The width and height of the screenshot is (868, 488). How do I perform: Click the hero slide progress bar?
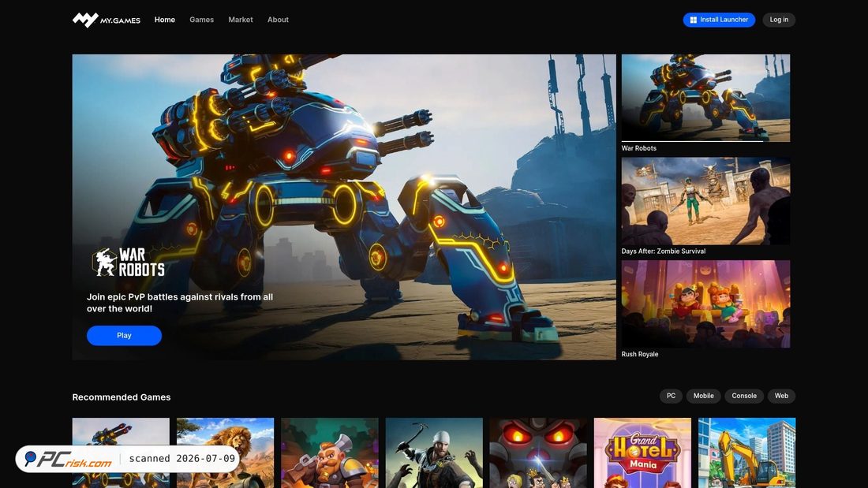coord(705,141)
